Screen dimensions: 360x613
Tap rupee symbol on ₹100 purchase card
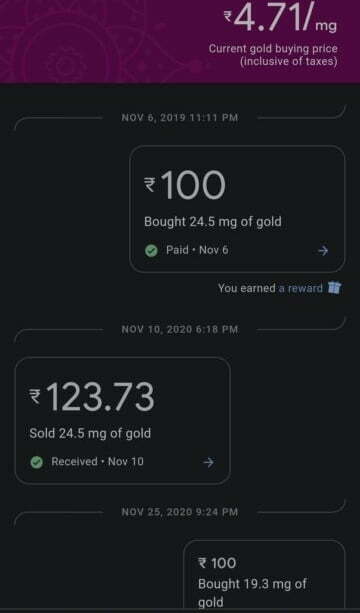[x=150, y=185]
